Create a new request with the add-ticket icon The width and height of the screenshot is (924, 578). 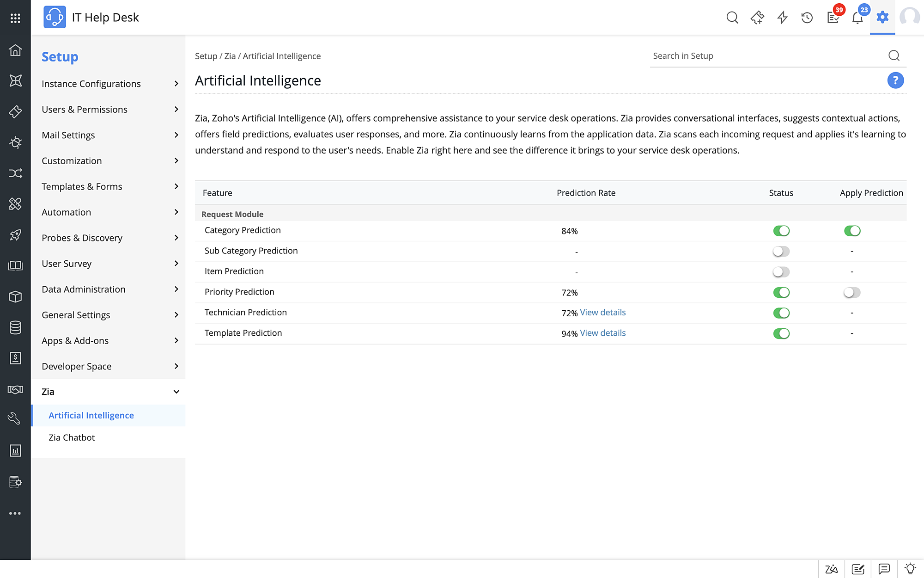point(758,17)
